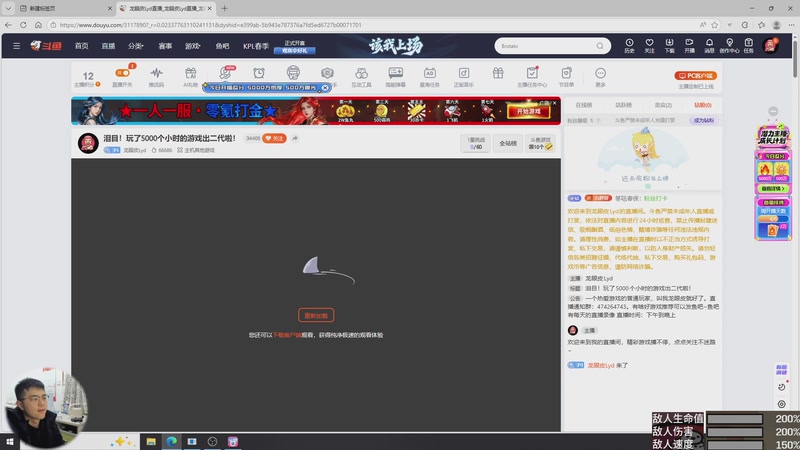The height and width of the screenshot is (450, 800).
Task: Open a new browser tab
Action: point(224,8)
